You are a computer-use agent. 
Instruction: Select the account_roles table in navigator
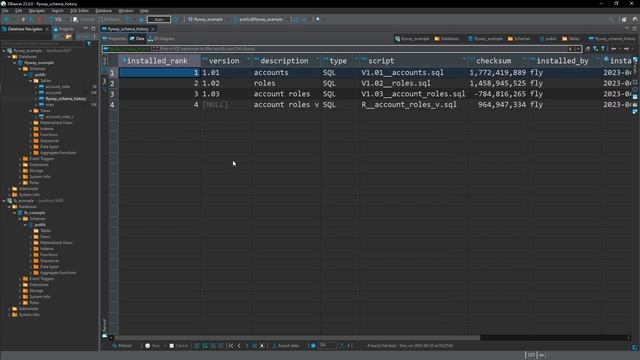click(x=55, y=87)
